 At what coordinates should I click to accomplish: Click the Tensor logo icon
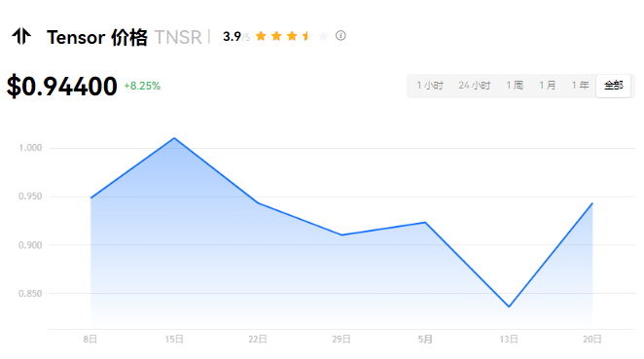tap(21, 36)
